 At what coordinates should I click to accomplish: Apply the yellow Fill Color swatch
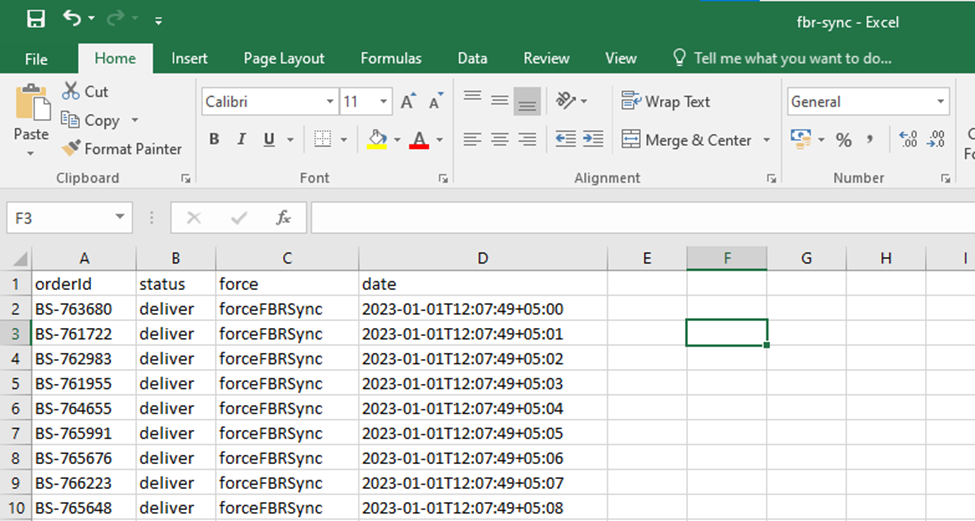pos(377,140)
